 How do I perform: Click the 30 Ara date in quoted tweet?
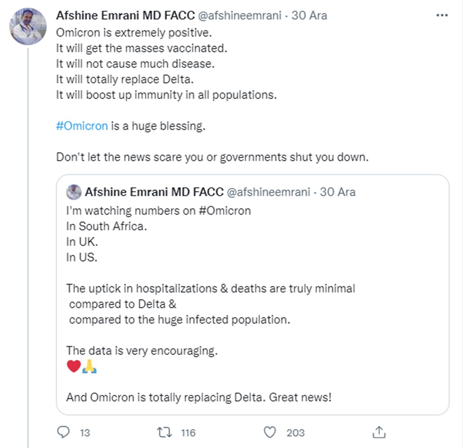(337, 192)
